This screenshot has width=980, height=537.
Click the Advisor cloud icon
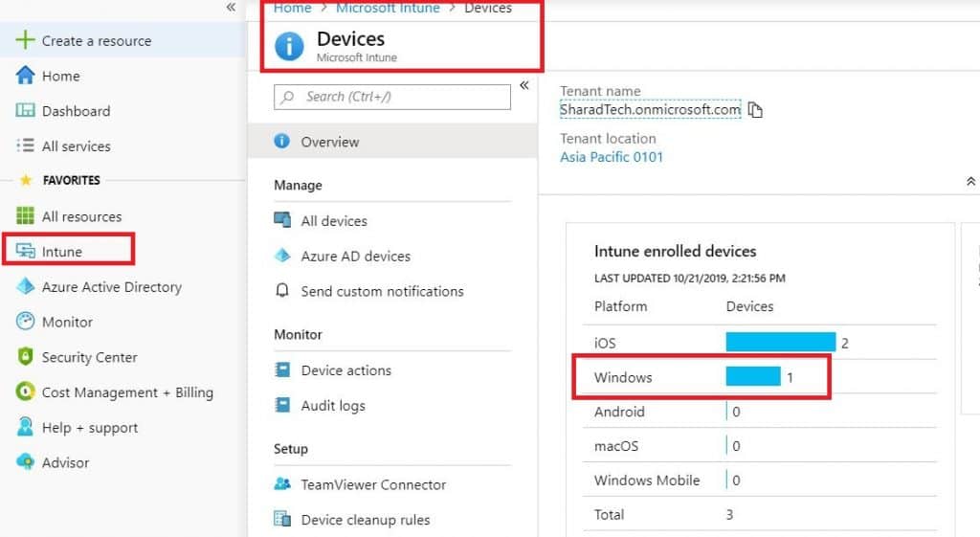tap(25, 462)
